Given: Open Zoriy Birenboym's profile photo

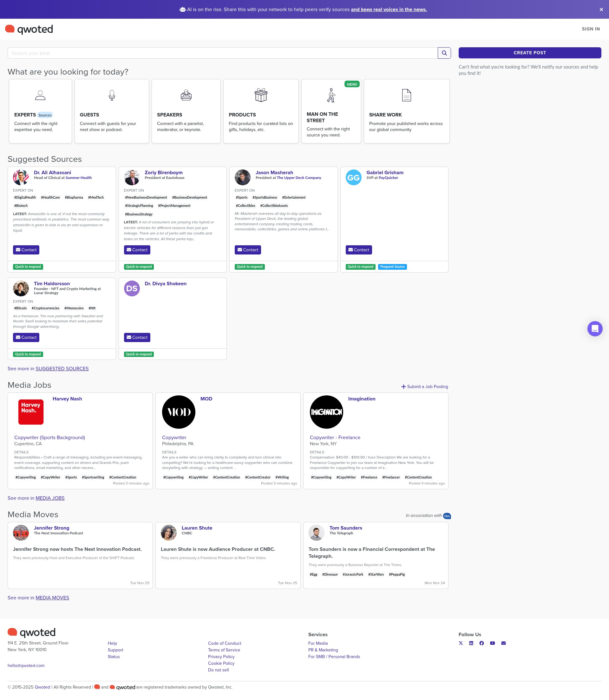Looking at the screenshot, I should click(x=132, y=177).
